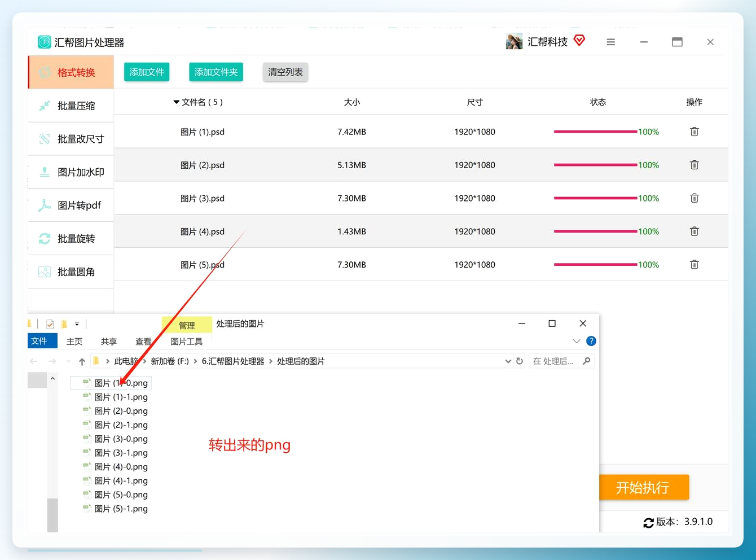The image size is (756, 560).
Task: Click the version refresh icon
Action: [x=649, y=523]
